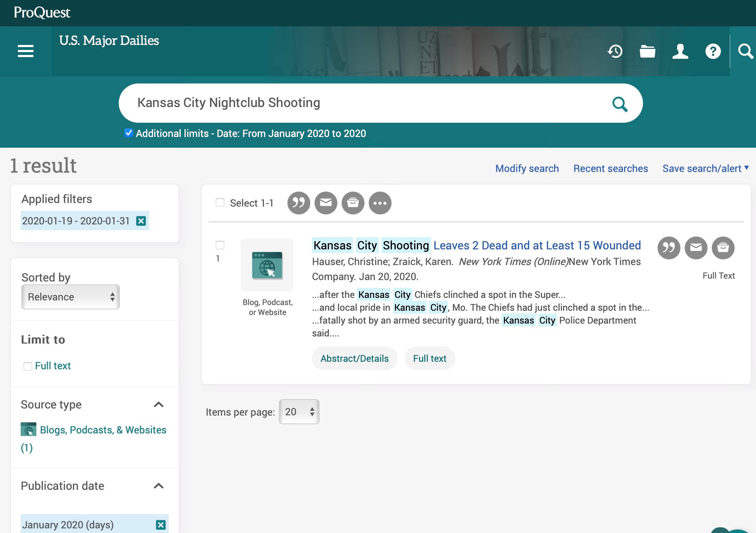Screen dimensions: 756x533
Task: Open the Save search/alert dropdown
Action: coord(705,168)
